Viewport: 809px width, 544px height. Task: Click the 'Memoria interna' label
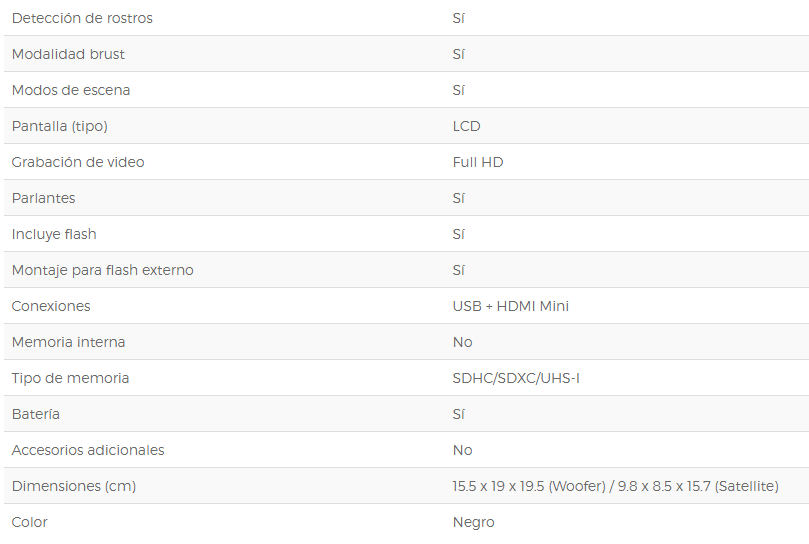[x=69, y=342]
